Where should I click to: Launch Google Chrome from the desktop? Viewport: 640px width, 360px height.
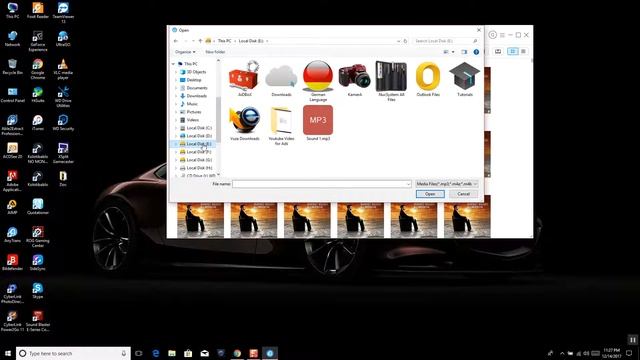pyautogui.click(x=38, y=69)
